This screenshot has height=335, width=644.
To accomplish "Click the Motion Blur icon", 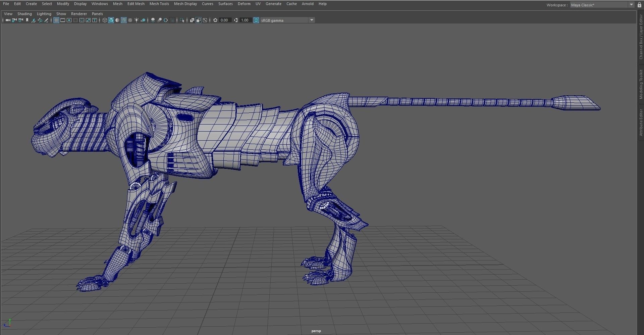I will pos(160,20).
